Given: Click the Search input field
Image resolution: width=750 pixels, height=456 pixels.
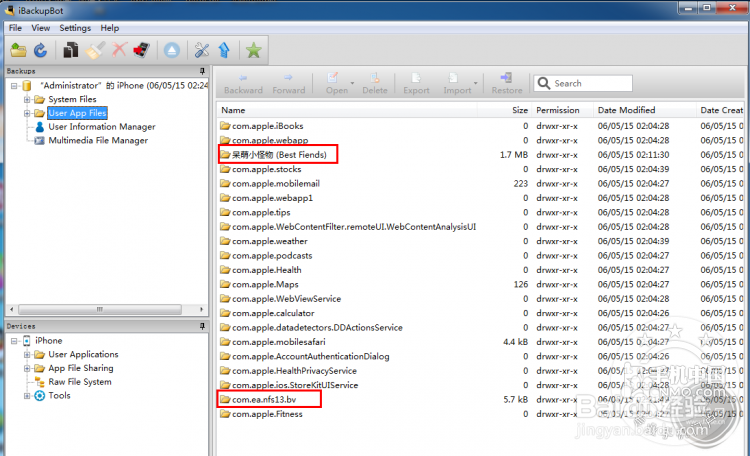Looking at the screenshot, I should pos(583,83).
